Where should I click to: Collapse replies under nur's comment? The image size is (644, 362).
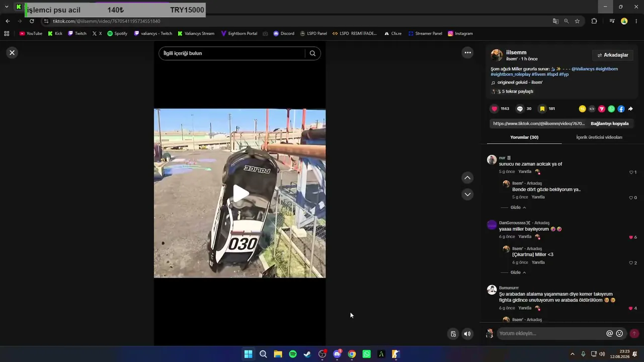pos(518,208)
